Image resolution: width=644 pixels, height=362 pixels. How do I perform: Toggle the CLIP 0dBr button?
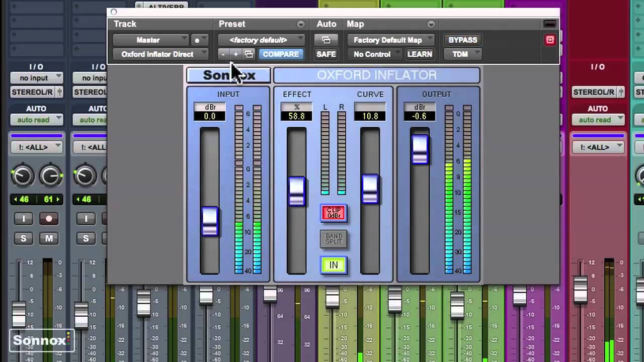pos(334,213)
